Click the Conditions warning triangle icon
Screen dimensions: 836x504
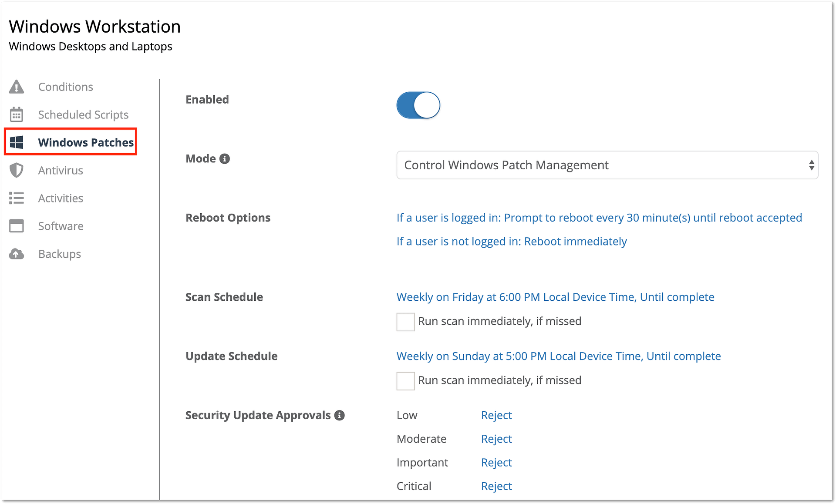[17, 87]
